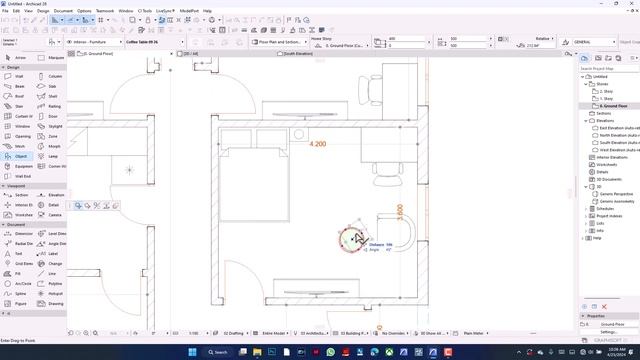
Task: Select the Polyline tool
Action: click(51, 284)
